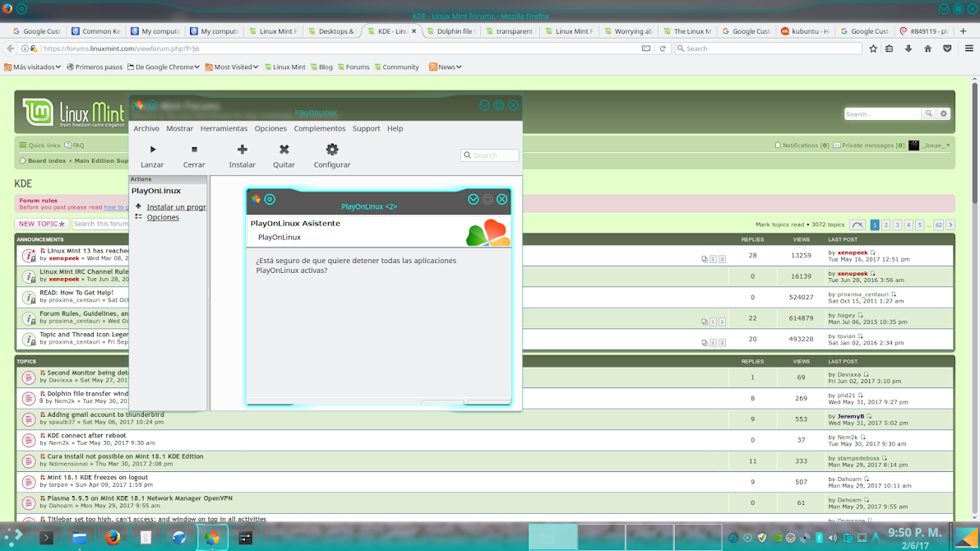Screen dimensions: 980x551
Task: Open Support menu
Action: point(366,128)
